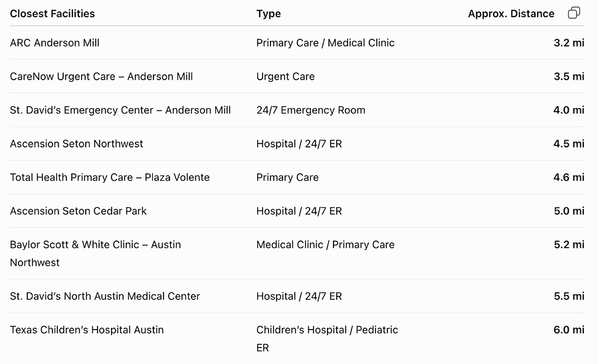
Task: Click the Closest Facilities column header
Action: (x=52, y=13)
